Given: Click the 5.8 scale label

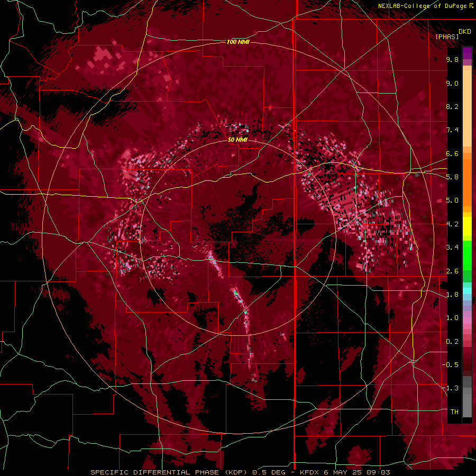Looking at the screenshot, I should pyautogui.click(x=452, y=177).
